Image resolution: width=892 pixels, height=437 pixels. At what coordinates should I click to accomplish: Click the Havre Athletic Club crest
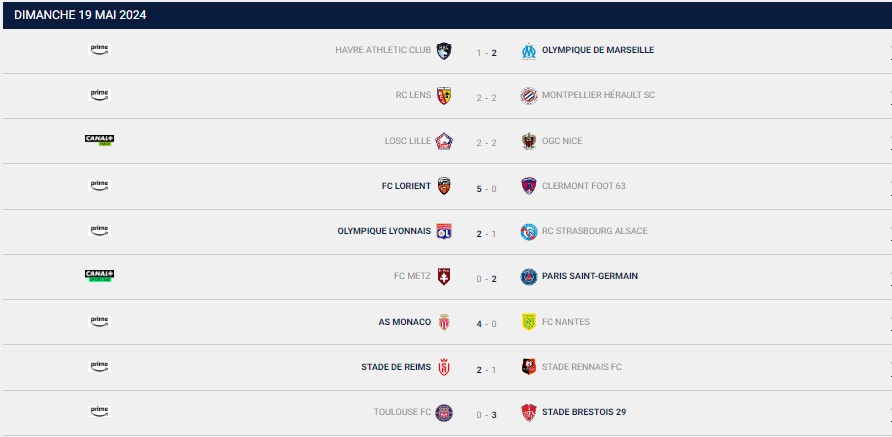[x=444, y=51]
